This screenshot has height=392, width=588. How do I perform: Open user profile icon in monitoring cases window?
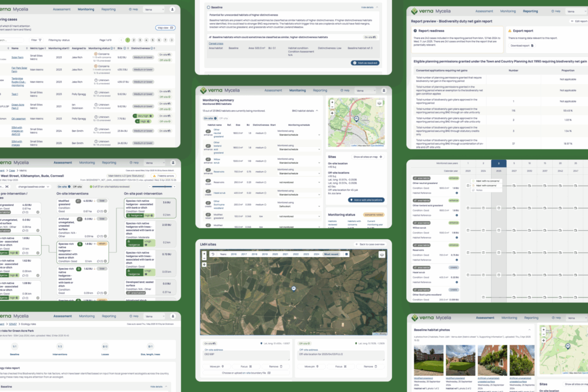172,9
